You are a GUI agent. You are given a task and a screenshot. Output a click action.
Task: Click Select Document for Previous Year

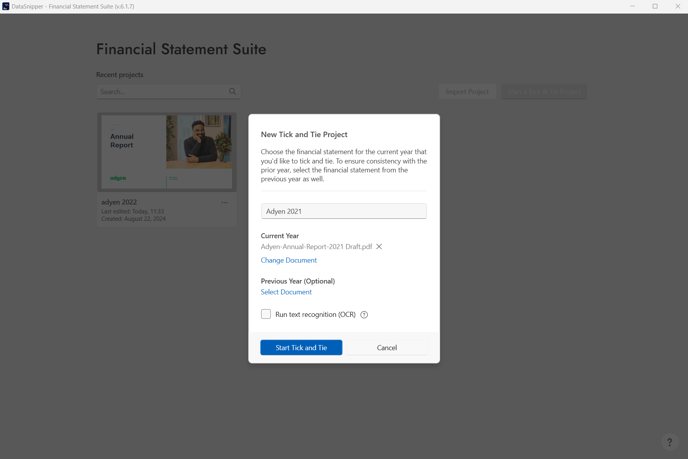pos(286,292)
